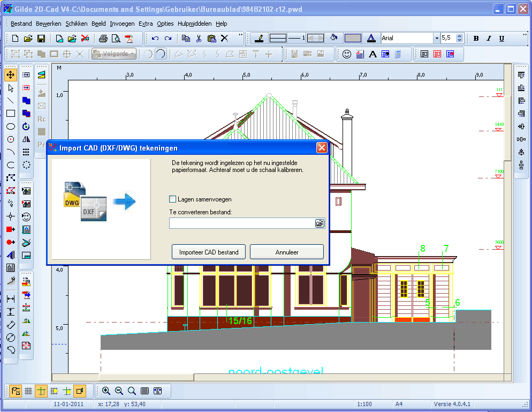532x412 pixels.
Task: Choose the rectangle drawing tool
Action: tap(11, 114)
